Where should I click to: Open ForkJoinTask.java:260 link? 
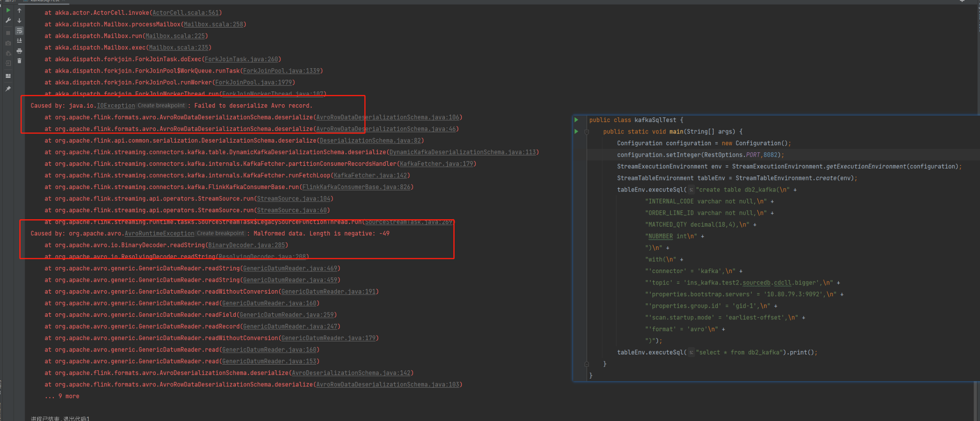pos(241,59)
